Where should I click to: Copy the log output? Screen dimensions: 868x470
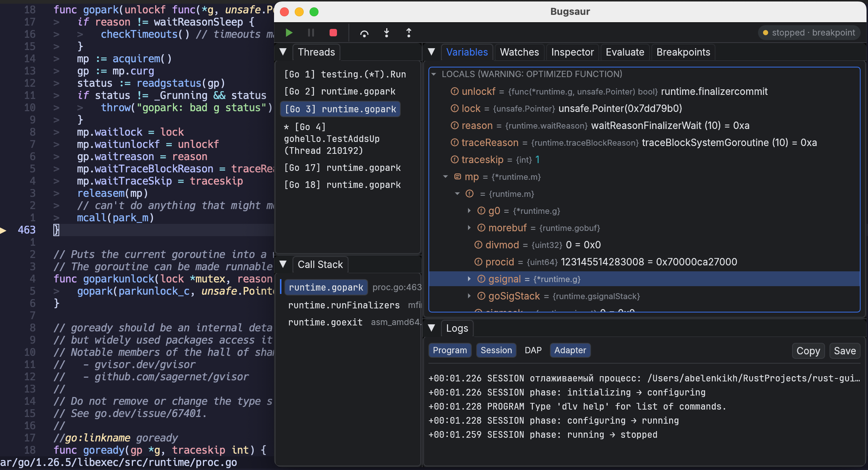[x=808, y=351]
